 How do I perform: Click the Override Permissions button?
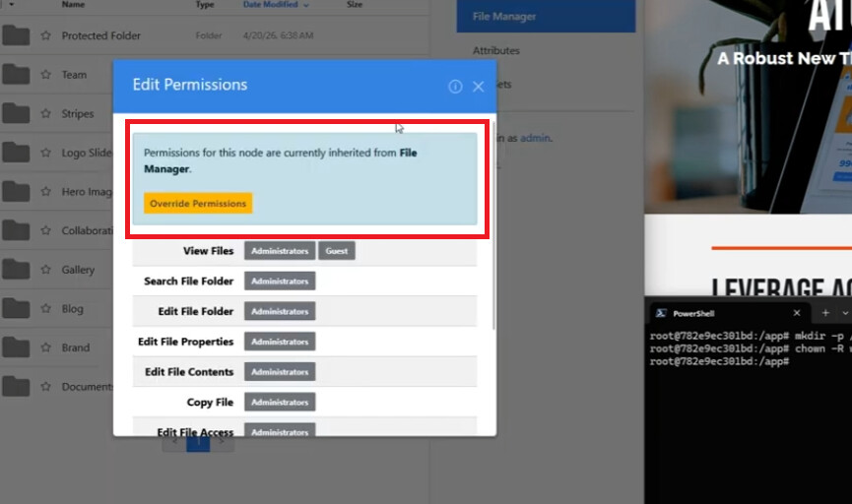coord(198,203)
